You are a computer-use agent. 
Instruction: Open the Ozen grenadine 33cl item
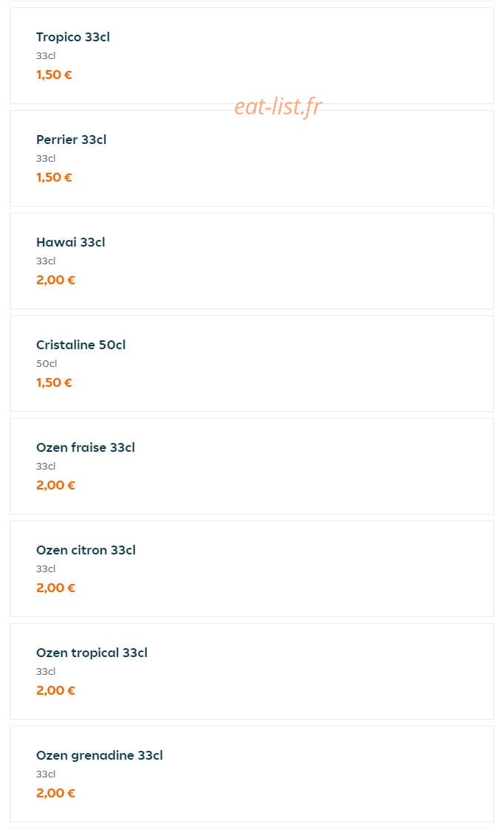click(x=252, y=774)
